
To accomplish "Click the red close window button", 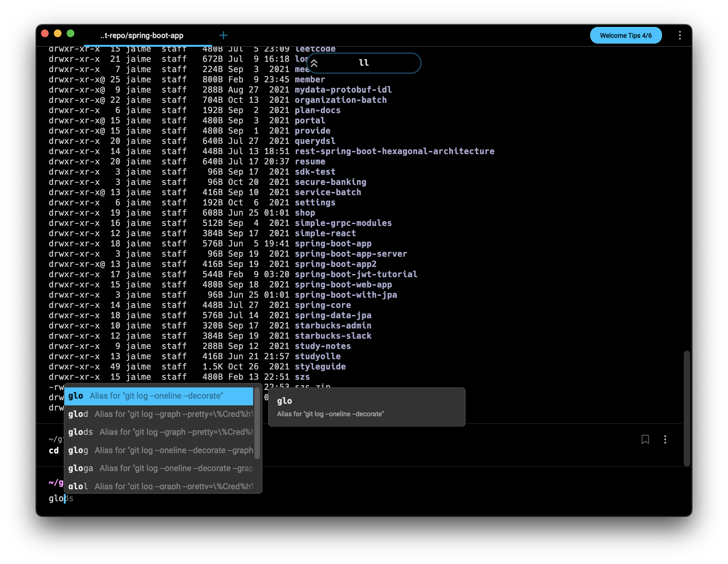I will (45, 34).
